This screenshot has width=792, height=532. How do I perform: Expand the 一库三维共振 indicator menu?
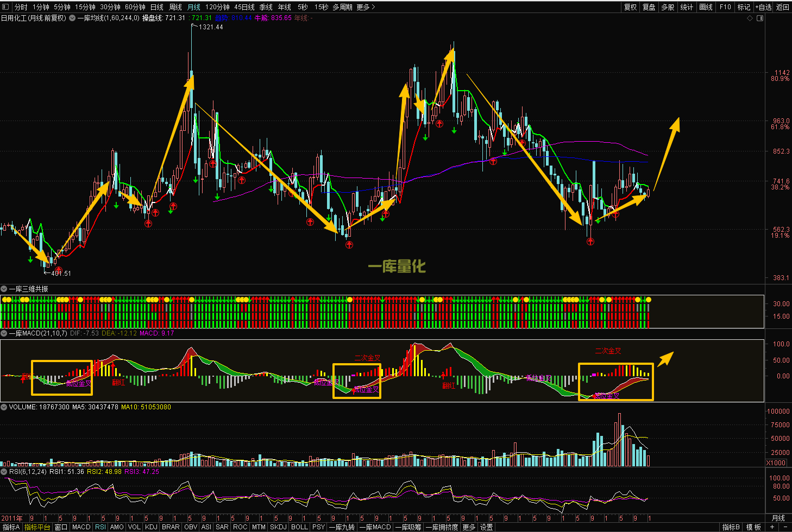point(4,289)
